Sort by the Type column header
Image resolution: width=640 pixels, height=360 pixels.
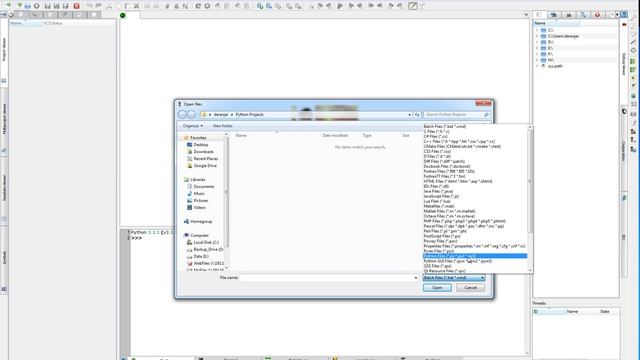pos(367,136)
